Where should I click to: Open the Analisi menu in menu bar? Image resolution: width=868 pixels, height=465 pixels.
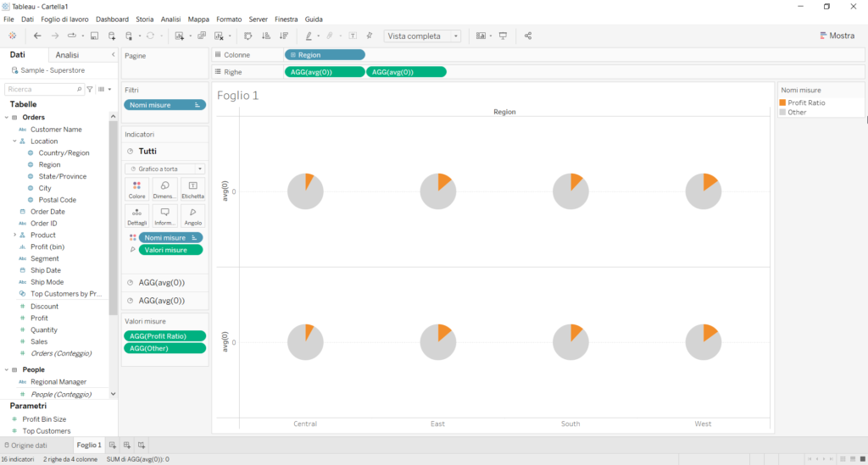click(x=170, y=19)
